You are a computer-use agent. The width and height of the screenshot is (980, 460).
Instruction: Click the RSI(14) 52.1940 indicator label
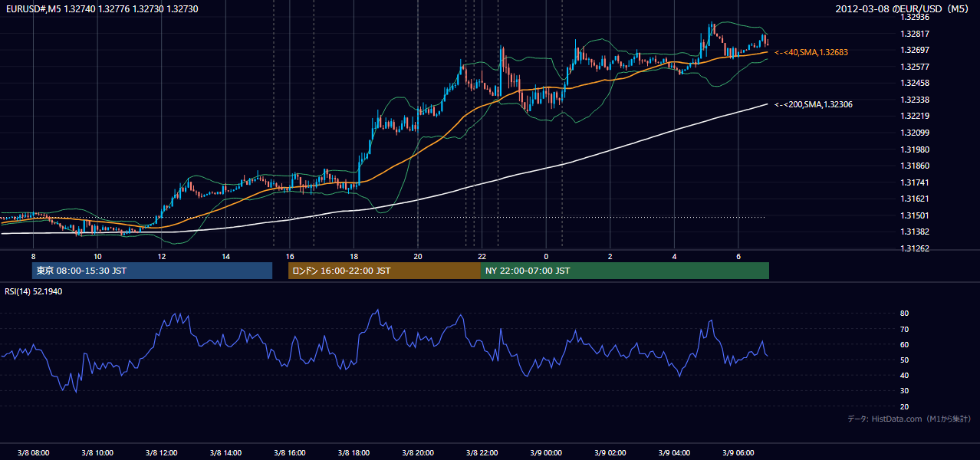click(x=34, y=291)
